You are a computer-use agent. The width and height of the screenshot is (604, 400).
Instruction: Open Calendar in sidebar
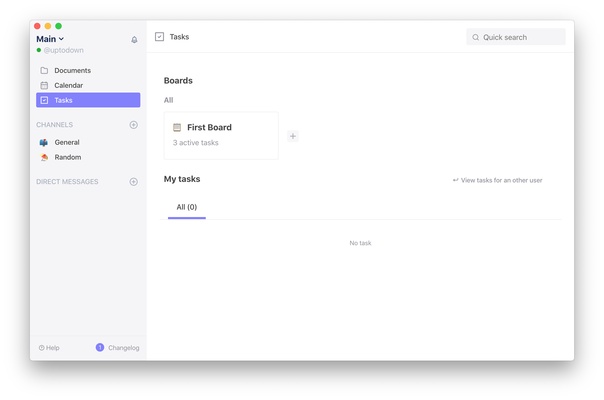(88, 85)
